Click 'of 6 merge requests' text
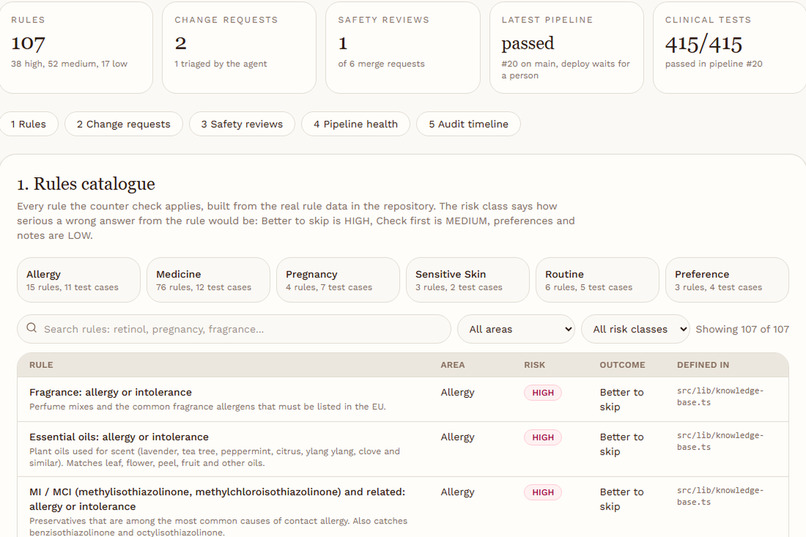 point(381,64)
